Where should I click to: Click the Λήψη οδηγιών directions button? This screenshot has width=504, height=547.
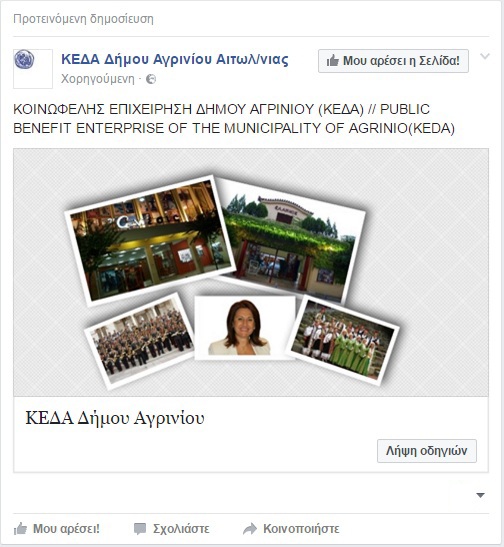427,451
